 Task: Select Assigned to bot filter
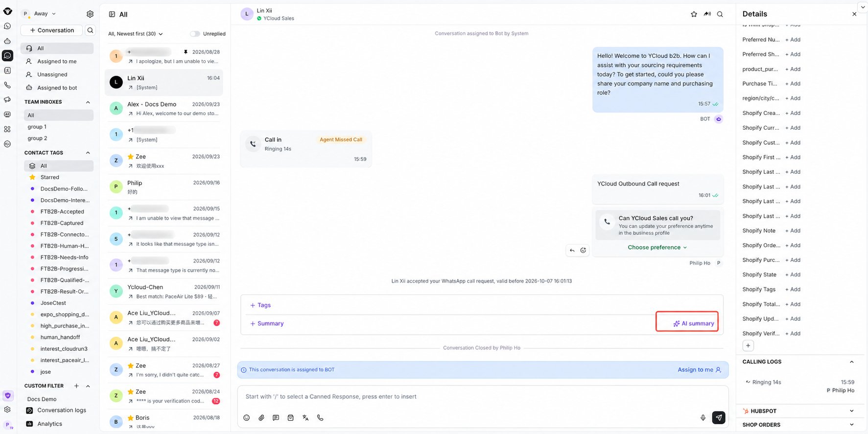point(57,88)
